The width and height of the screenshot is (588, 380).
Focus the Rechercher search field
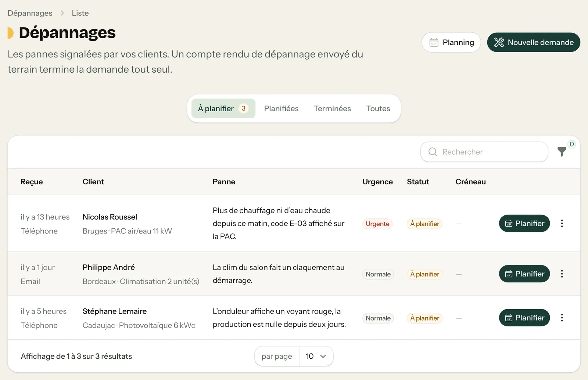484,152
